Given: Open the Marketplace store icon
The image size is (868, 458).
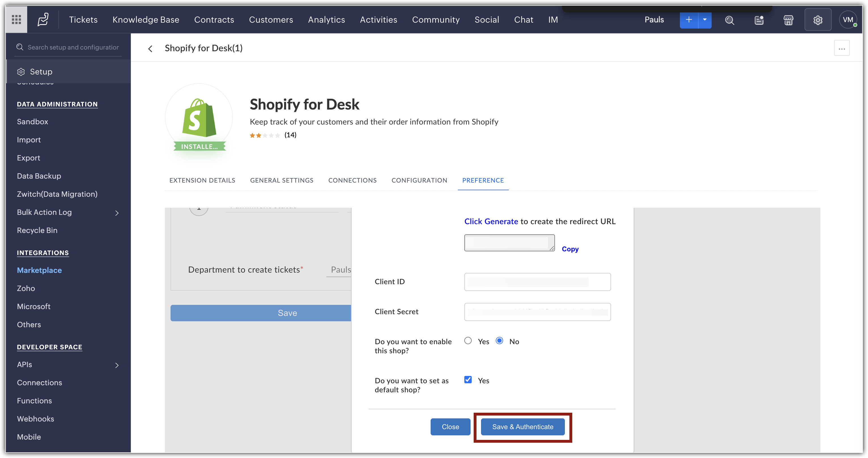Looking at the screenshot, I should (x=788, y=20).
